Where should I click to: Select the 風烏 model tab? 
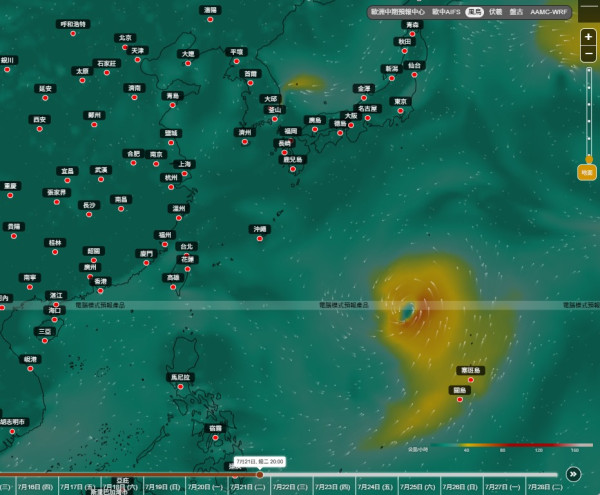474,12
